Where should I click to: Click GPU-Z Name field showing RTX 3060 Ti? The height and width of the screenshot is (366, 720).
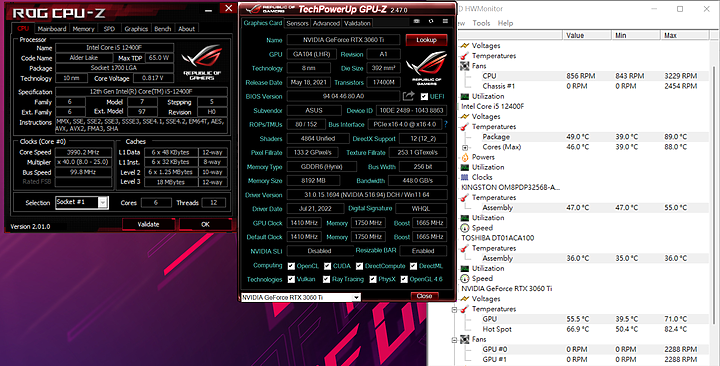pyautogui.click(x=343, y=40)
